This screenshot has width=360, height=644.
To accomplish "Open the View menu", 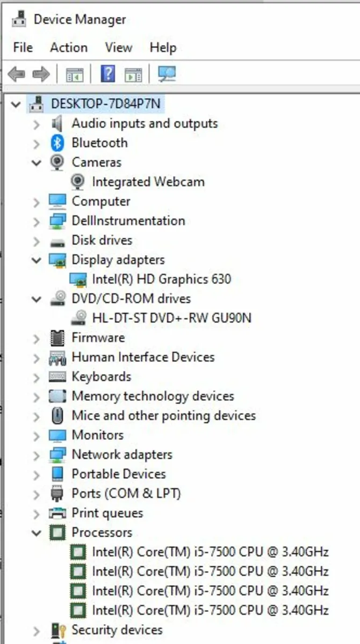I will pyautogui.click(x=118, y=48).
